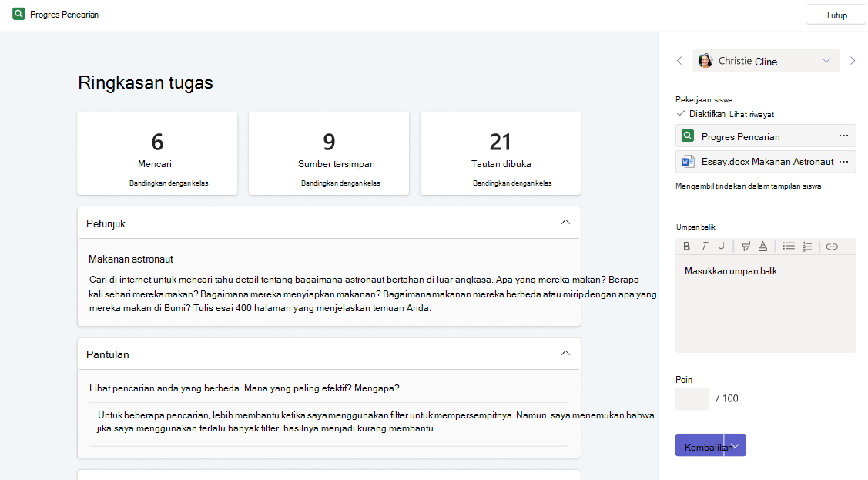Compare Sumber tersimpan with class
The height and width of the screenshot is (480, 868).
tap(340, 183)
